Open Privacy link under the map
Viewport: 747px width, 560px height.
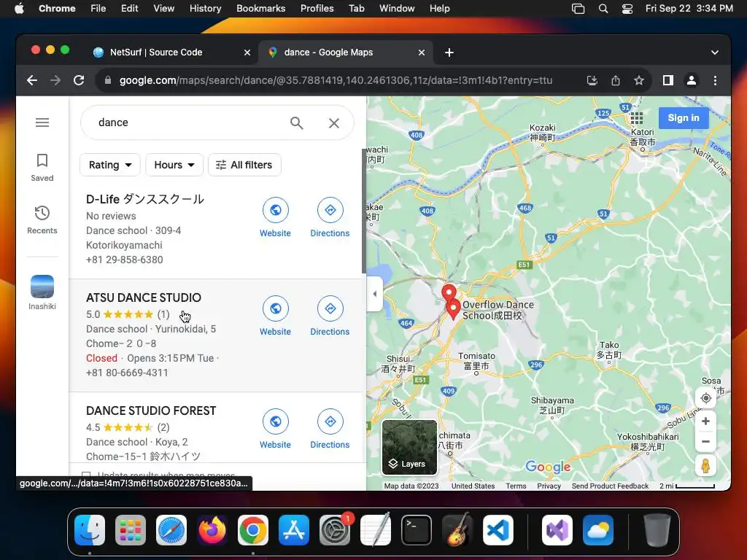[549, 486]
